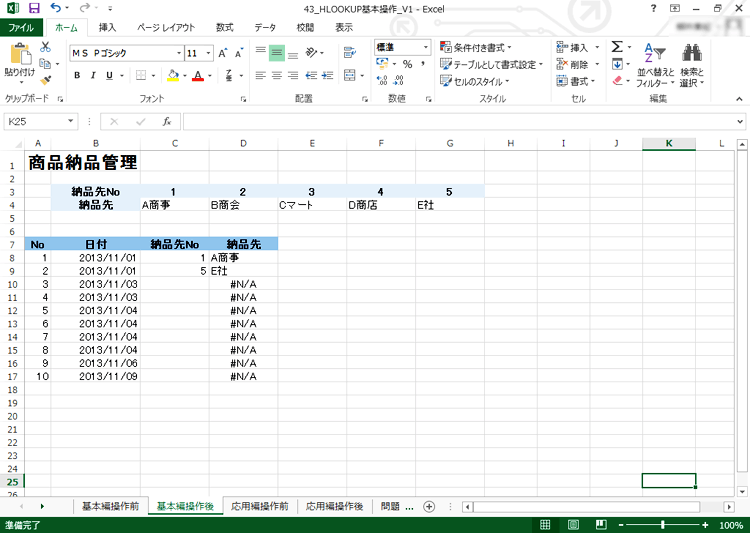Image resolution: width=750 pixels, height=533 pixels.
Task: Open Sort and Filter tool
Action: tap(655, 65)
